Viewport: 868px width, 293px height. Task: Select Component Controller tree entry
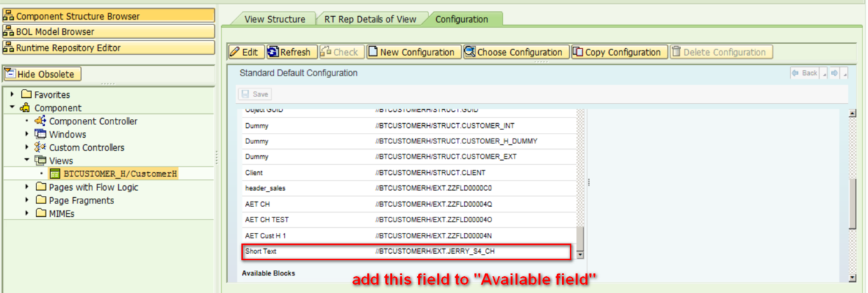click(x=93, y=121)
